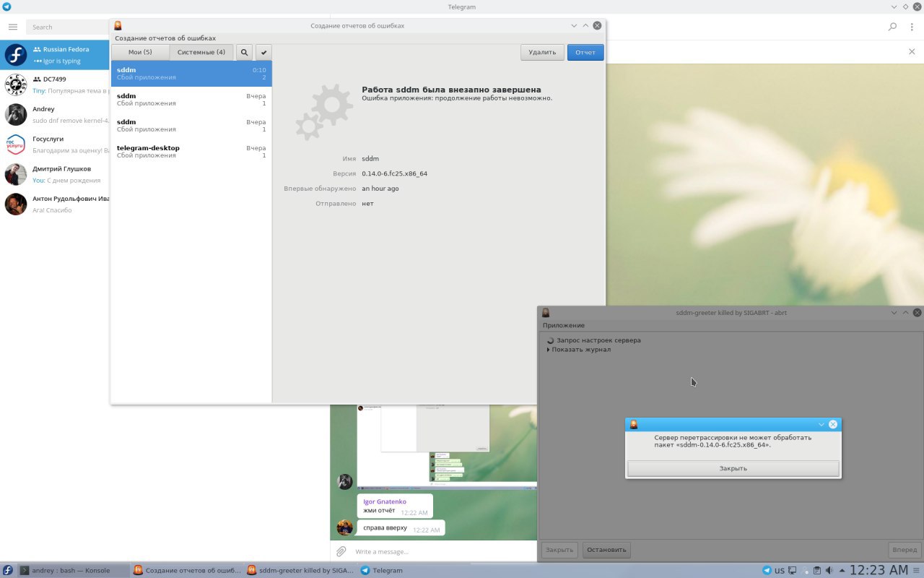
Task: Click the 12:23 AM clock
Action: (879, 570)
